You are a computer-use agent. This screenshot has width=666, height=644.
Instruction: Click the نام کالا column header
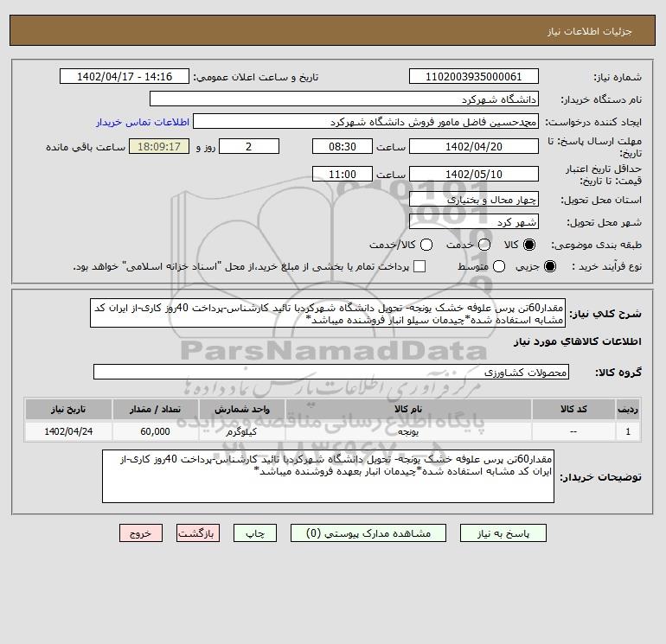pos(408,409)
